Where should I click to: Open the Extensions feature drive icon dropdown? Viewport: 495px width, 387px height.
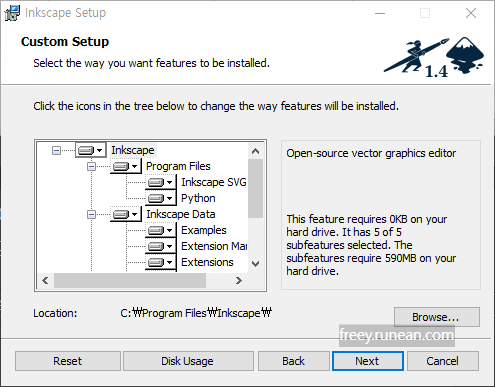pos(161,262)
